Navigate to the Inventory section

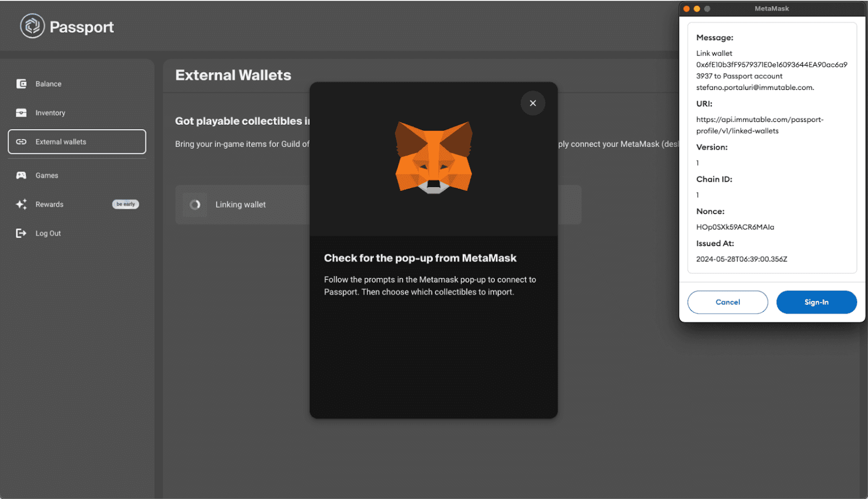(51, 113)
